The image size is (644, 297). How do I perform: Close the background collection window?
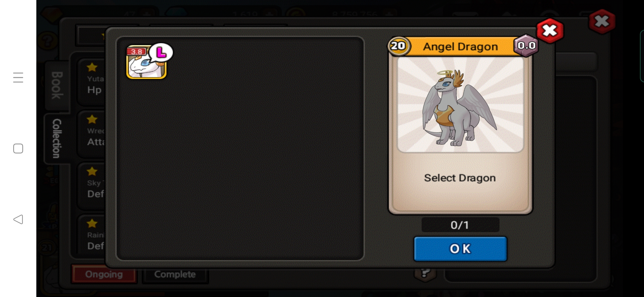click(602, 21)
